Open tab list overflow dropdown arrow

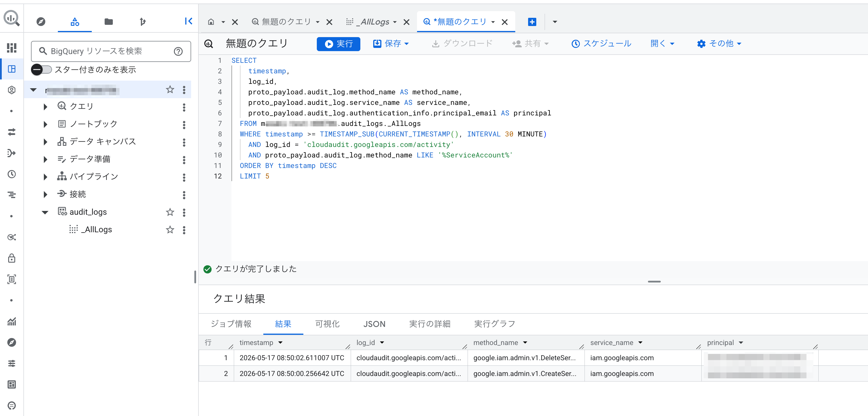(555, 22)
